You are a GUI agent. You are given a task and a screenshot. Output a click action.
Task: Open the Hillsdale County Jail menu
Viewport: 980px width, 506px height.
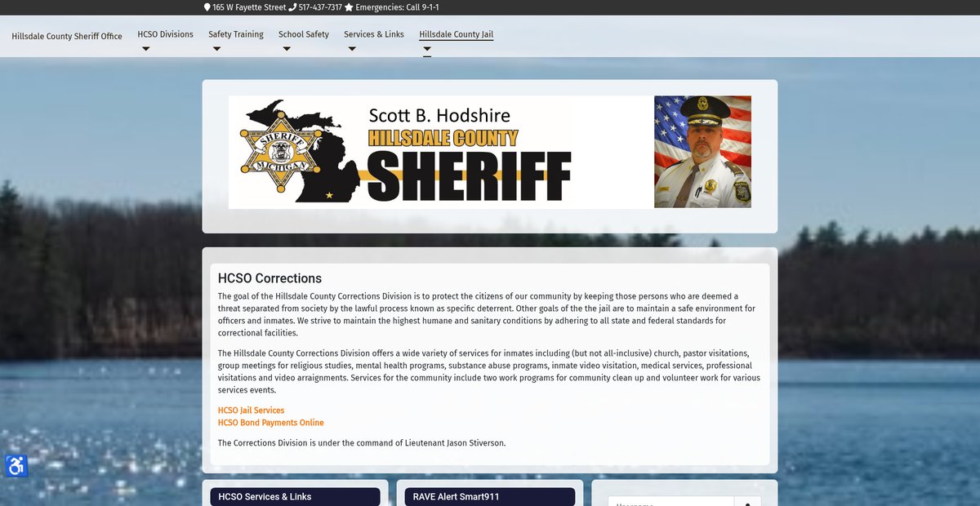tap(456, 34)
